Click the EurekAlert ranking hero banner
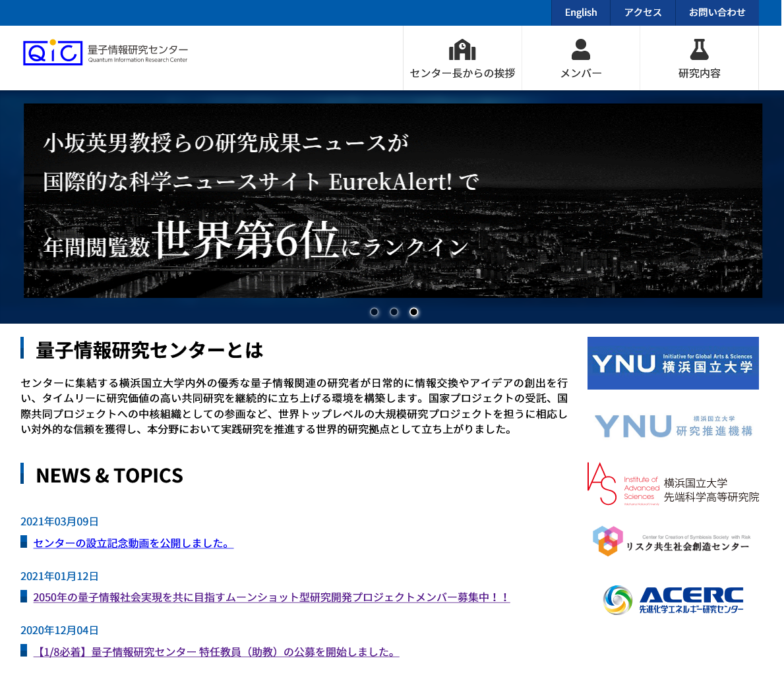784x673 pixels. 393,200
